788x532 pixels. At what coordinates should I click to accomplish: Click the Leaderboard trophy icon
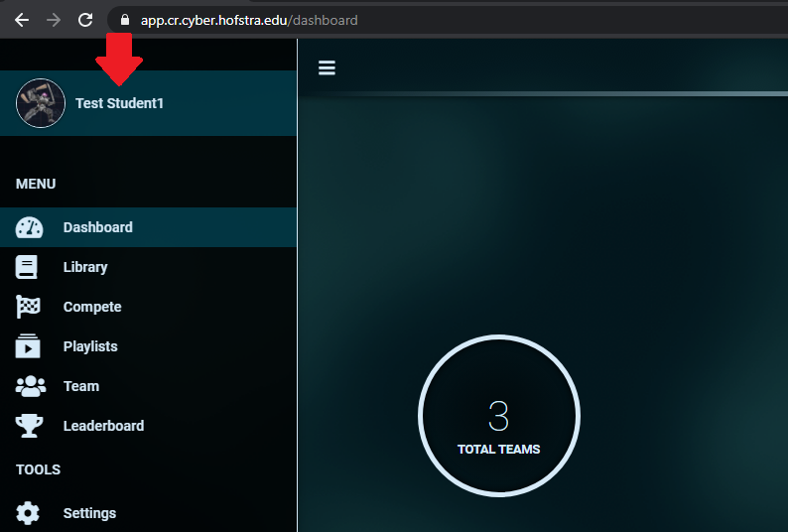click(29, 426)
